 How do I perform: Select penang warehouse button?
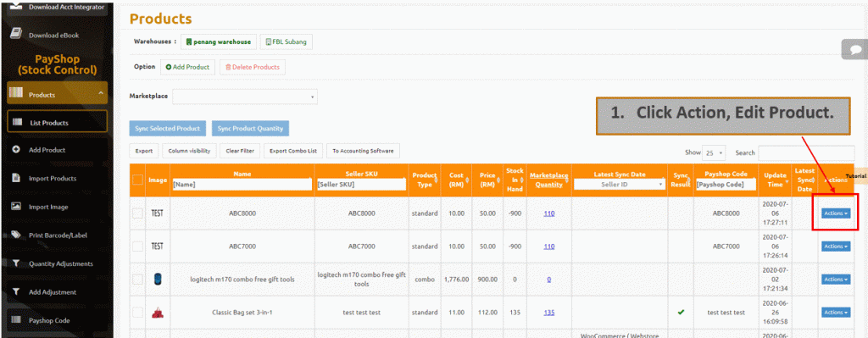tap(219, 42)
